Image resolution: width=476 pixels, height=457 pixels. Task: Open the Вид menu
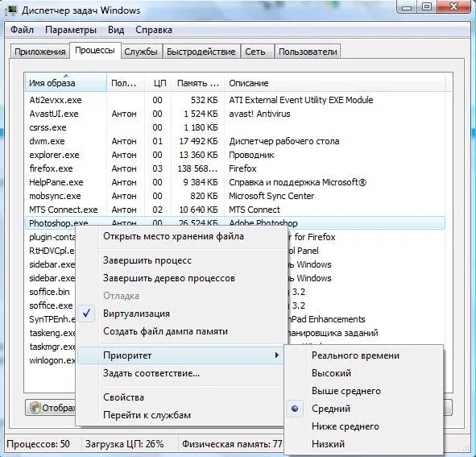pos(116,30)
